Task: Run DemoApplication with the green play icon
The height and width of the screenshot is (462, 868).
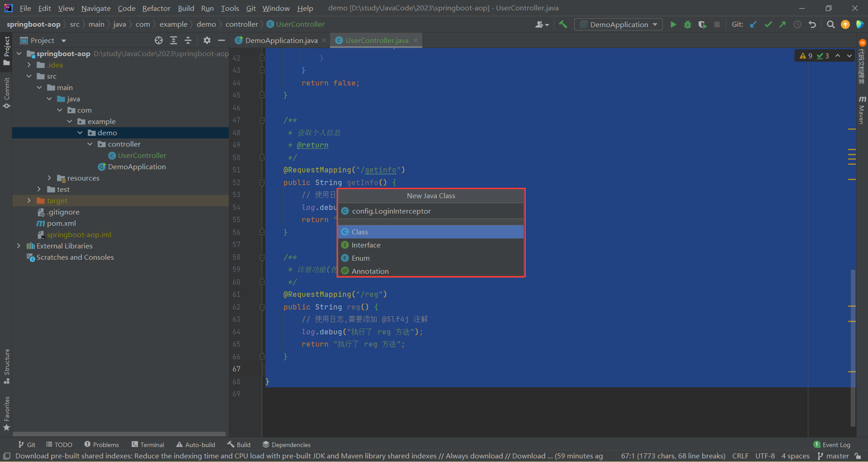Action: click(673, 24)
